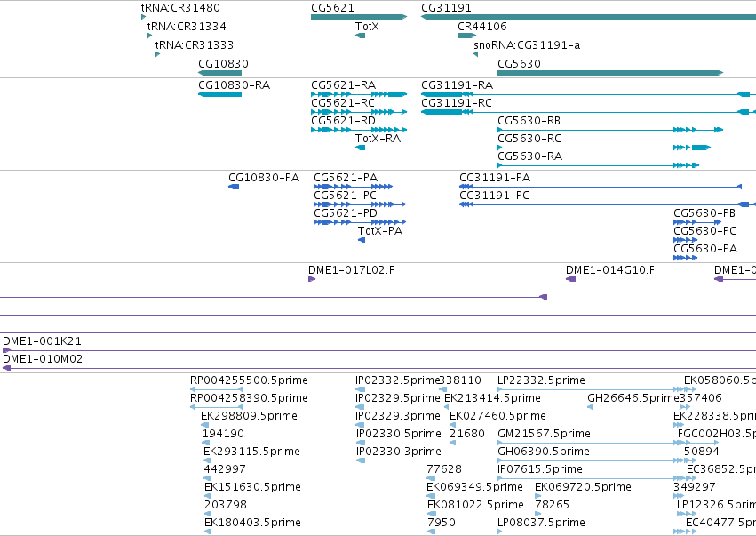The image size is (756, 536).
Task: Select the CR44106 gene label
Action: tap(482, 26)
